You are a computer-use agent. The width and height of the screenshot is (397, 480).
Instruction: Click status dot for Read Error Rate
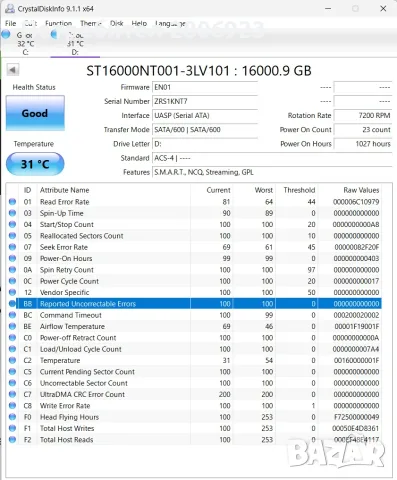click(x=12, y=202)
